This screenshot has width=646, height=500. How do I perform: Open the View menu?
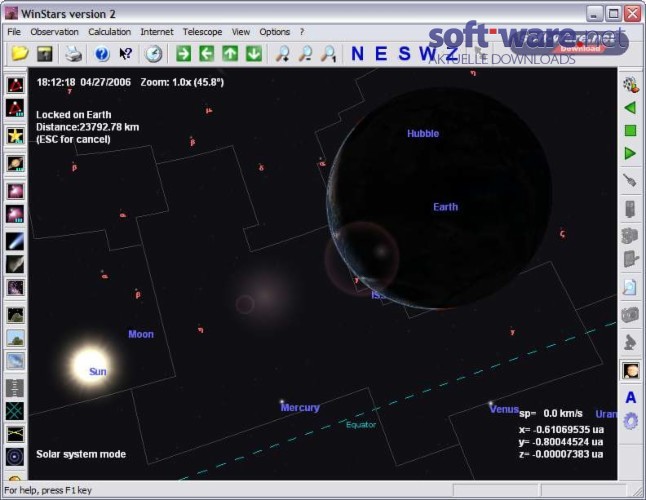pyautogui.click(x=241, y=32)
